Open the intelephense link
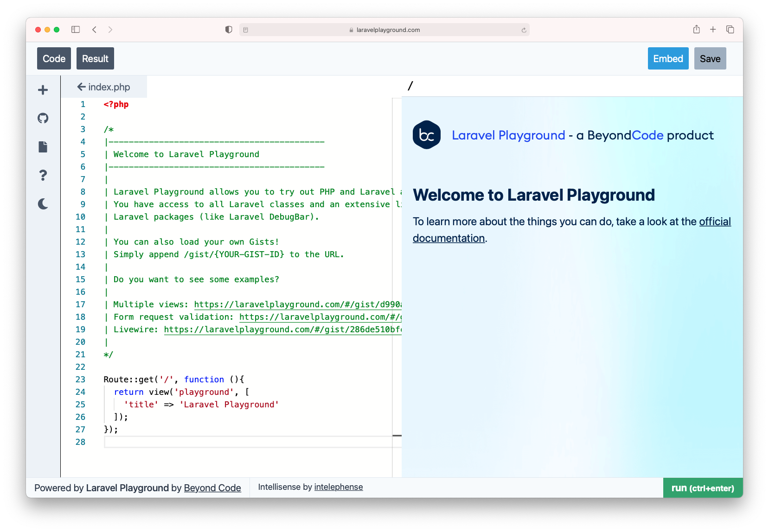This screenshot has width=769, height=532. (339, 487)
